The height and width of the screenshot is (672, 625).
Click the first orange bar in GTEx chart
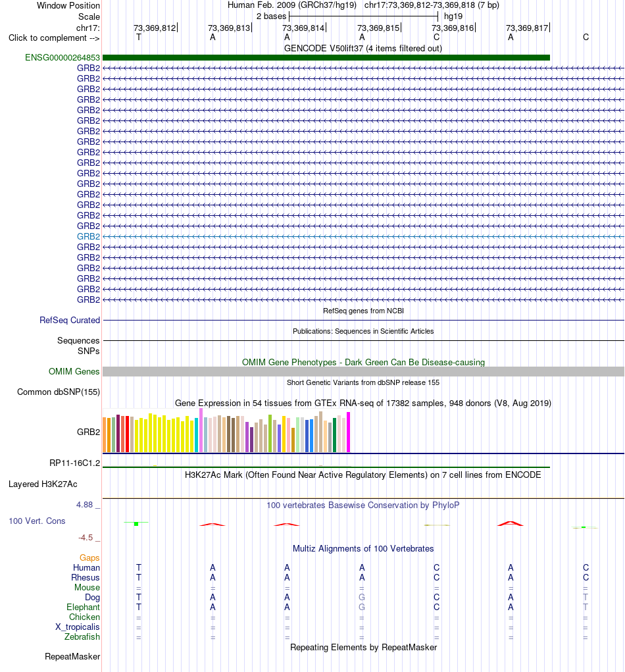pos(105,434)
